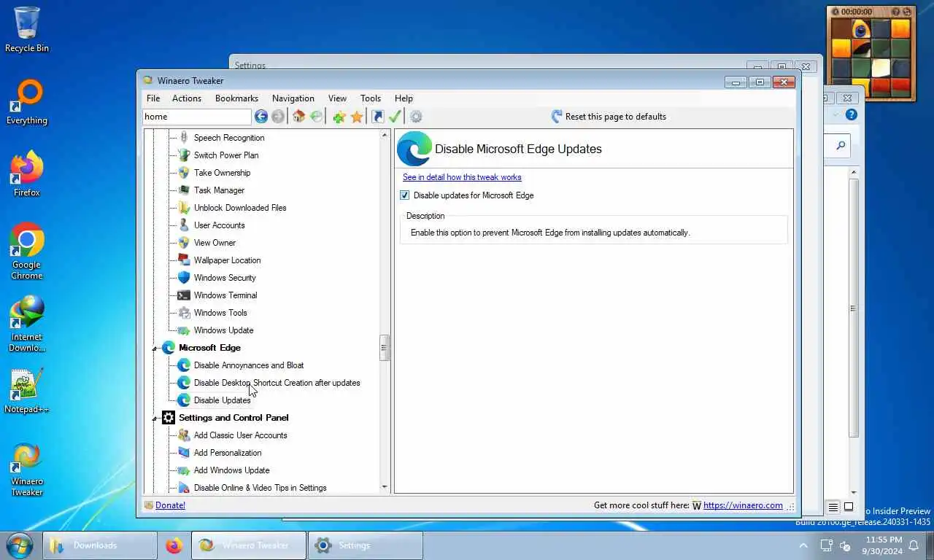Viewport: 934px width, 560px height.
Task: Select Task Manager tree item
Action: 219,190
